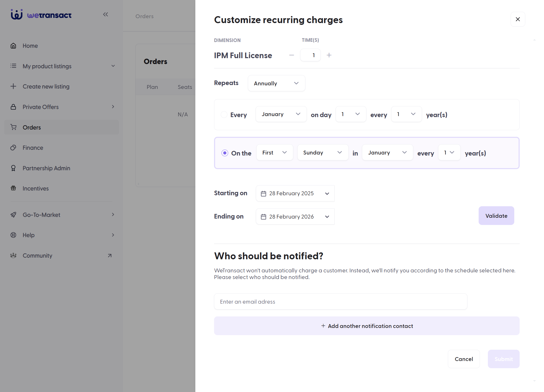Click the Private Offers lock icon

click(13, 107)
